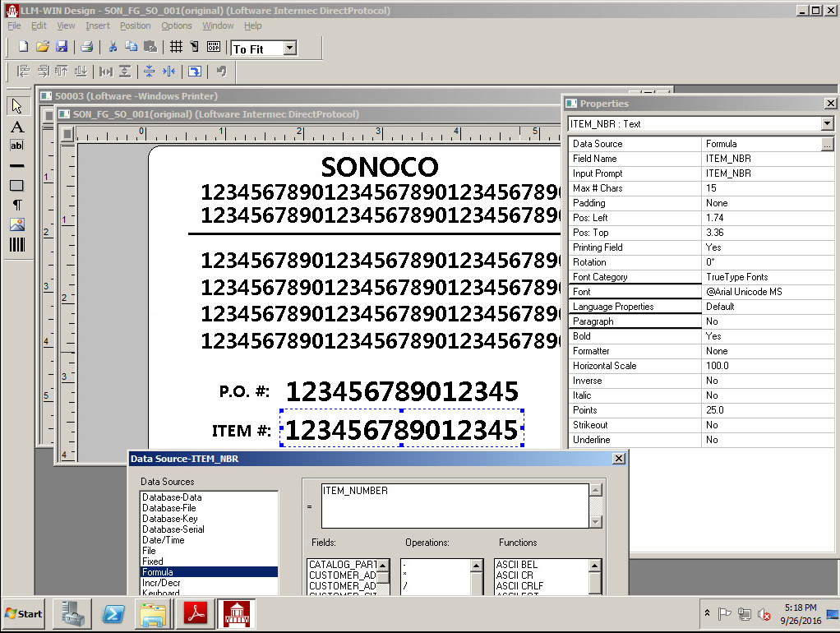
Task: Center field vertically on label
Action: coord(150,71)
